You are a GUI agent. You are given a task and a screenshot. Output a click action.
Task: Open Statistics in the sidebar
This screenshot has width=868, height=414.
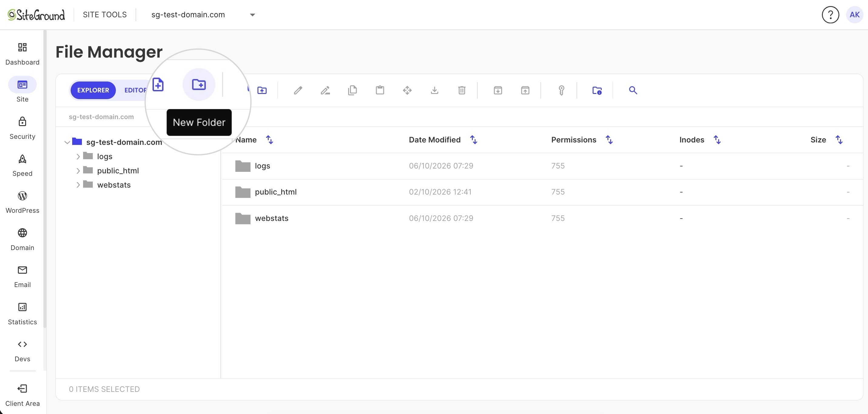22,314
